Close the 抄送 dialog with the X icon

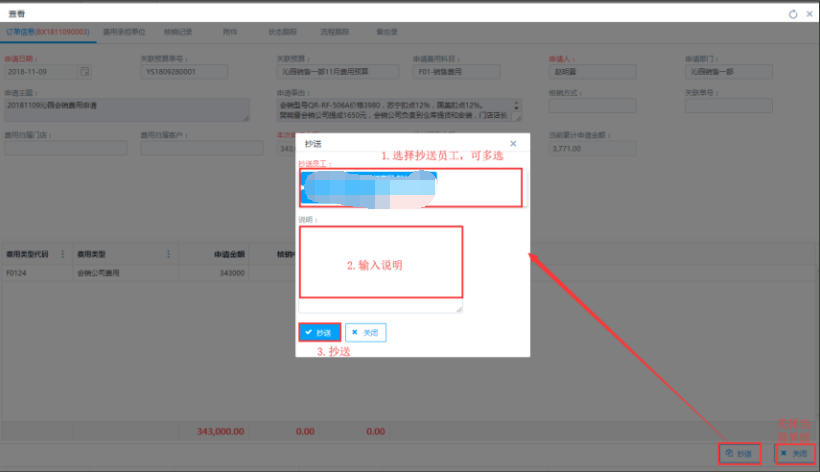513,144
